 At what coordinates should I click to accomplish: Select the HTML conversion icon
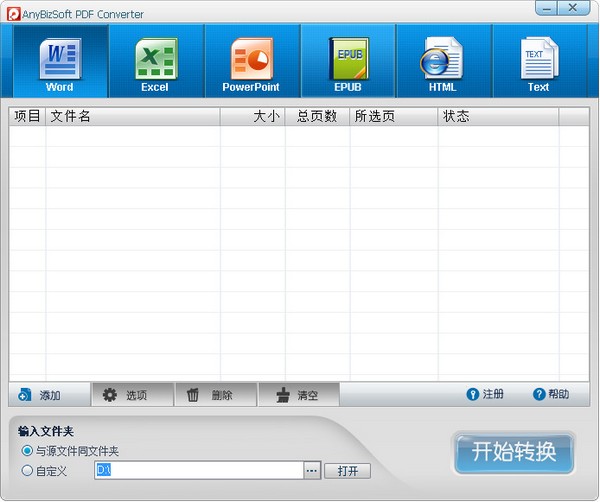coord(442,62)
